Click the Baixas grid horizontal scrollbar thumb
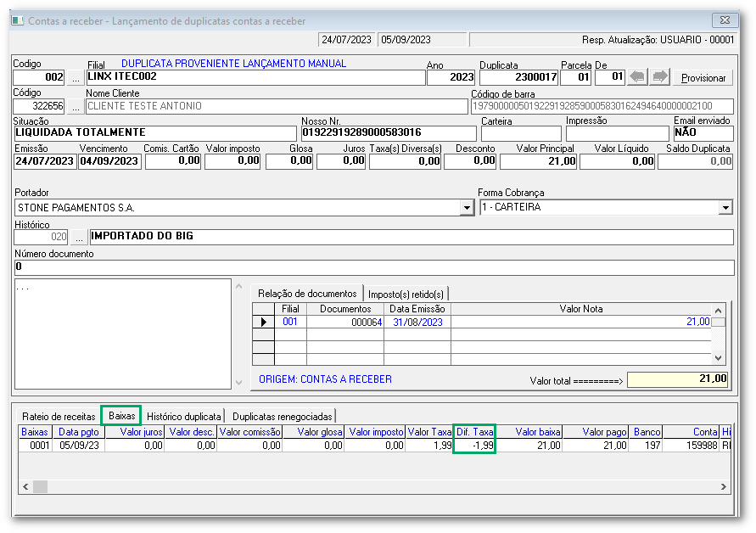The width and height of the screenshot is (756, 533). 40,486
